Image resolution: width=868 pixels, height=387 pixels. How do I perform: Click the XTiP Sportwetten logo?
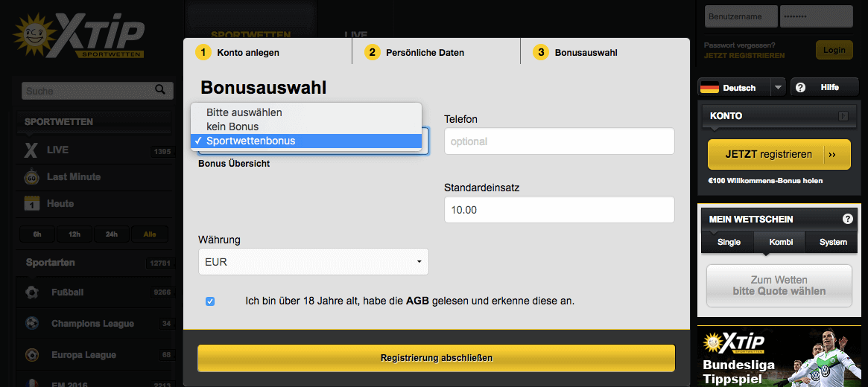(x=80, y=36)
